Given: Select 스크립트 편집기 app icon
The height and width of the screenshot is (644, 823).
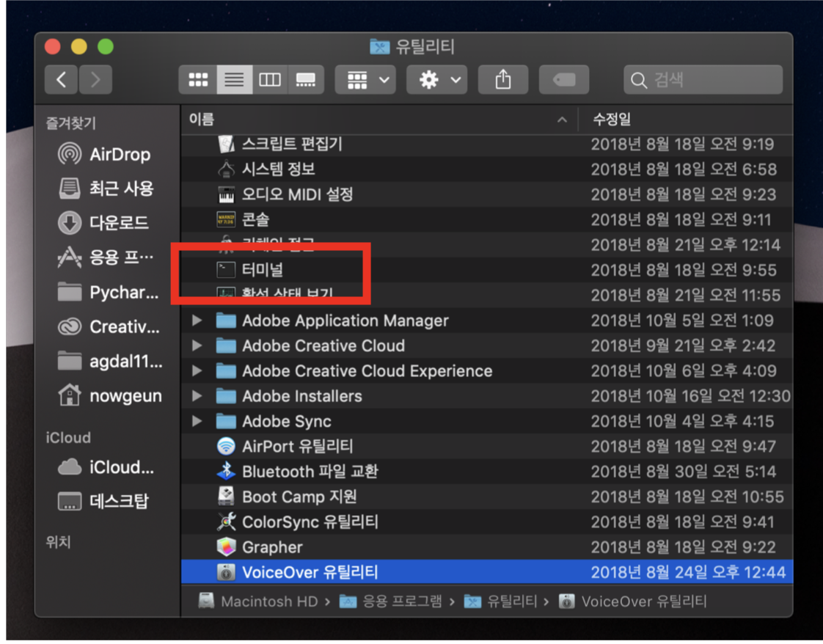Looking at the screenshot, I should click(226, 144).
